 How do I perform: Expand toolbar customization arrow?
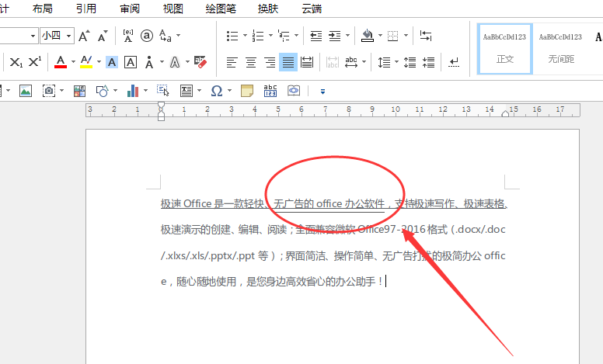(322, 92)
